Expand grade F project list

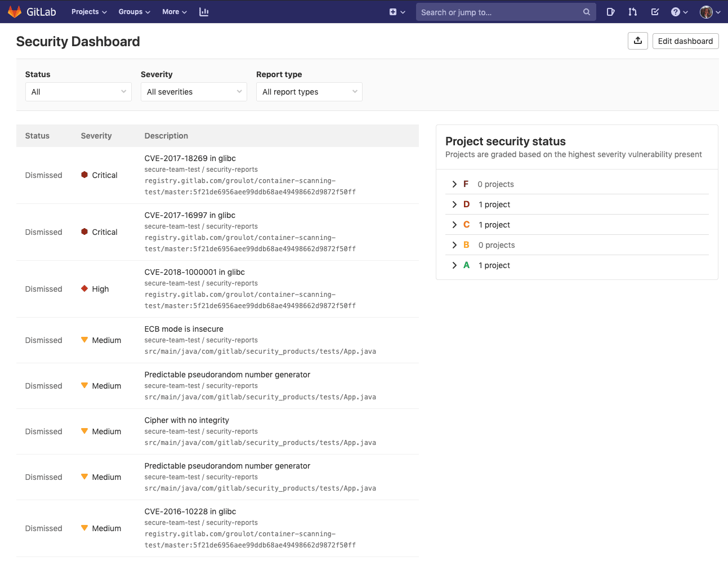[454, 184]
